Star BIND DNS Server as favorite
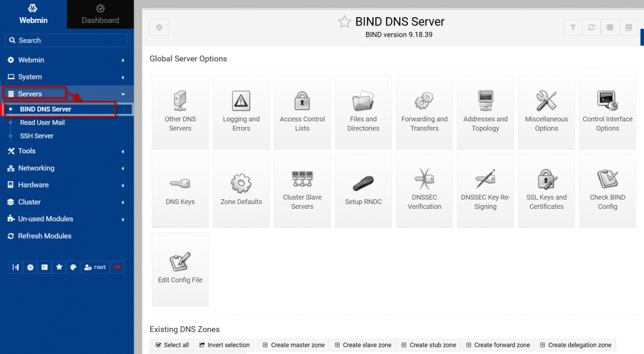The height and width of the screenshot is (354, 644). [344, 22]
